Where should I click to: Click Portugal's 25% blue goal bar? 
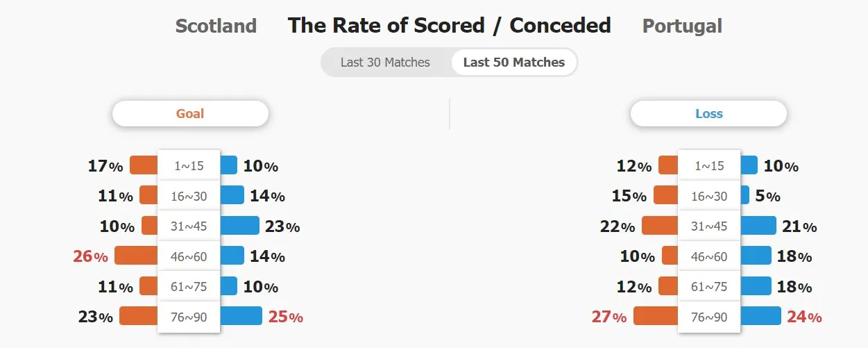[x=241, y=316]
